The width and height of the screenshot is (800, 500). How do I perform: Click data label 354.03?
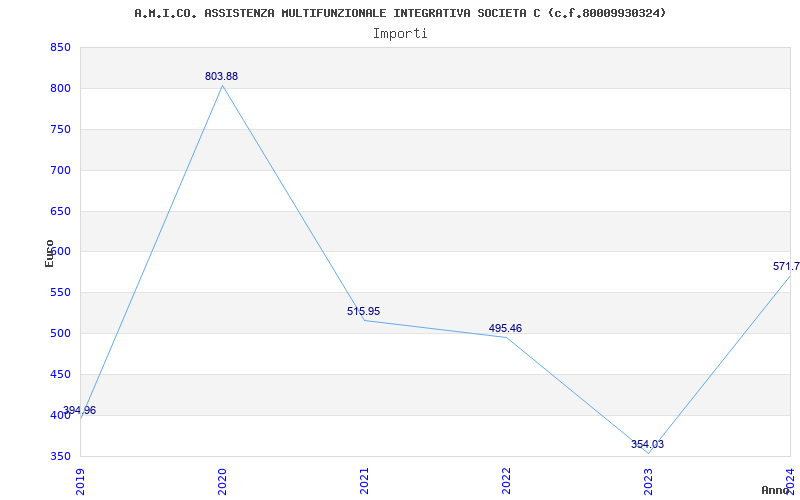coord(647,444)
